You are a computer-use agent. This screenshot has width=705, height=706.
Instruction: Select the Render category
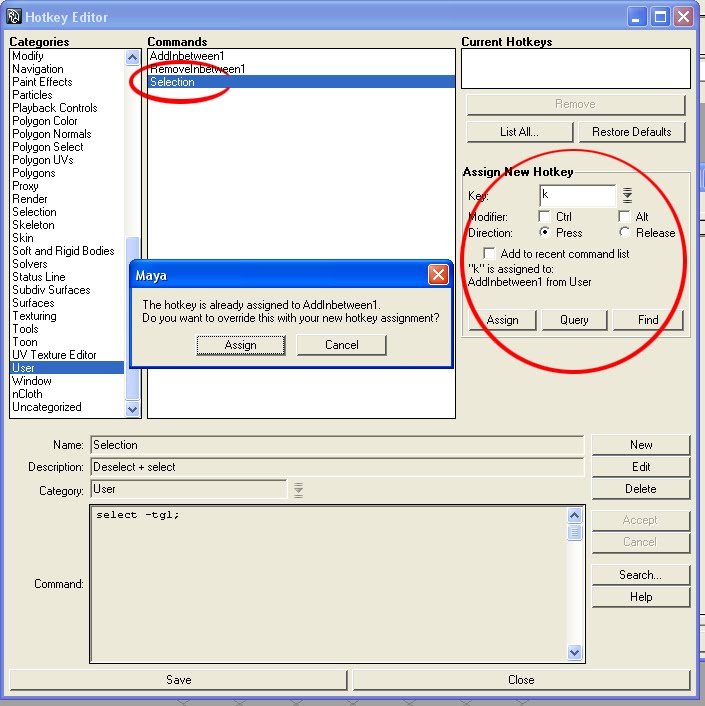click(x=67, y=199)
